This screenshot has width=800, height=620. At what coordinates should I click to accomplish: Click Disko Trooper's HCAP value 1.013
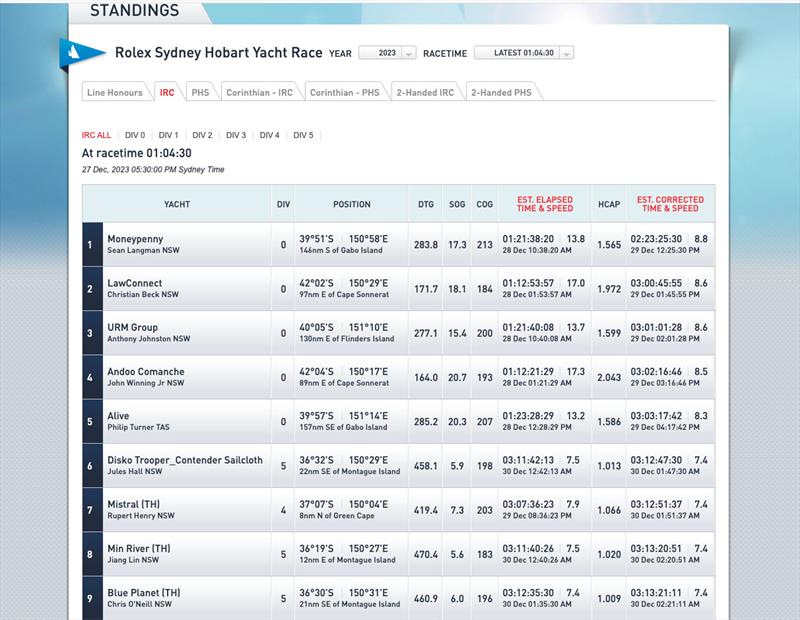pyautogui.click(x=609, y=466)
